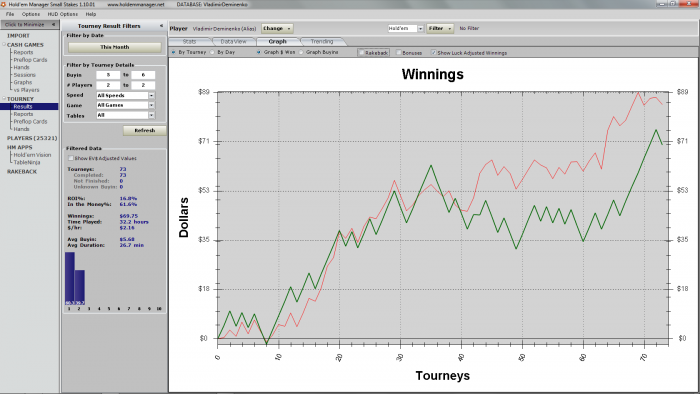This screenshot has height=394, width=700.
Task: Open the Change player dropdown
Action: tap(277, 29)
